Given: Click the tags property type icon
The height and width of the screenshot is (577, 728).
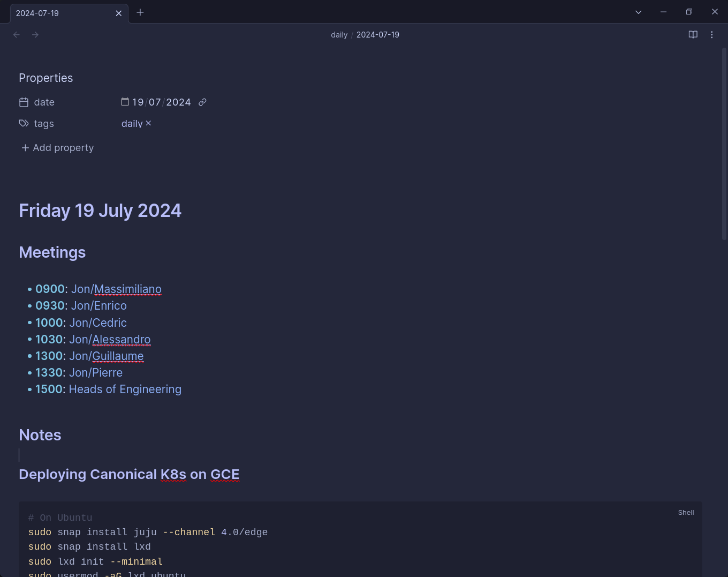Looking at the screenshot, I should 24,124.
